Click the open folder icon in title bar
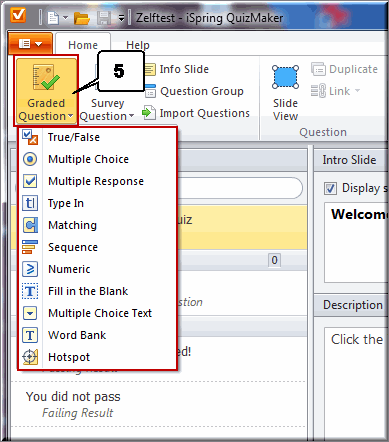This screenshot has height=442, width=389. click(x=82, y=18)
